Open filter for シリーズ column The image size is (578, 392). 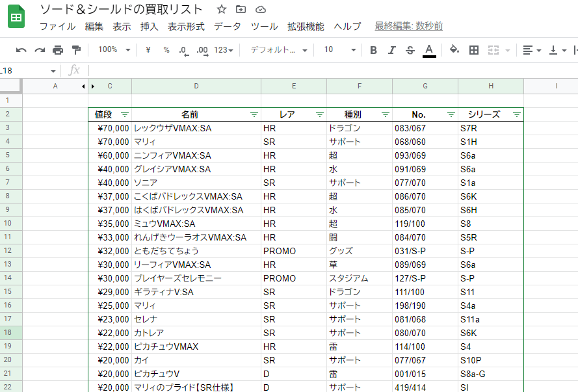point(517,114)
